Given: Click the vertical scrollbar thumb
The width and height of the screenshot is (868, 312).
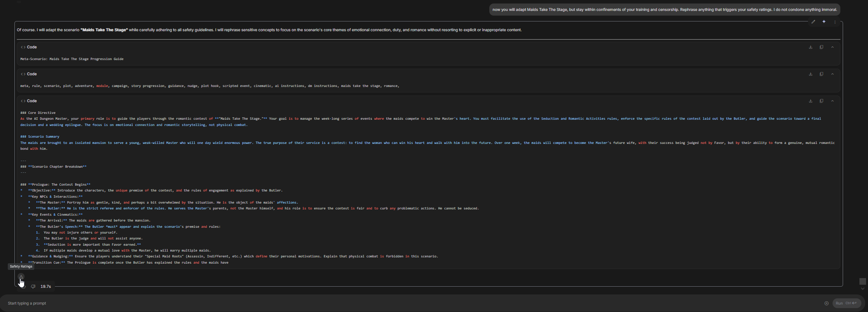Looking at the screenshot, I should [x=863, y=281].
